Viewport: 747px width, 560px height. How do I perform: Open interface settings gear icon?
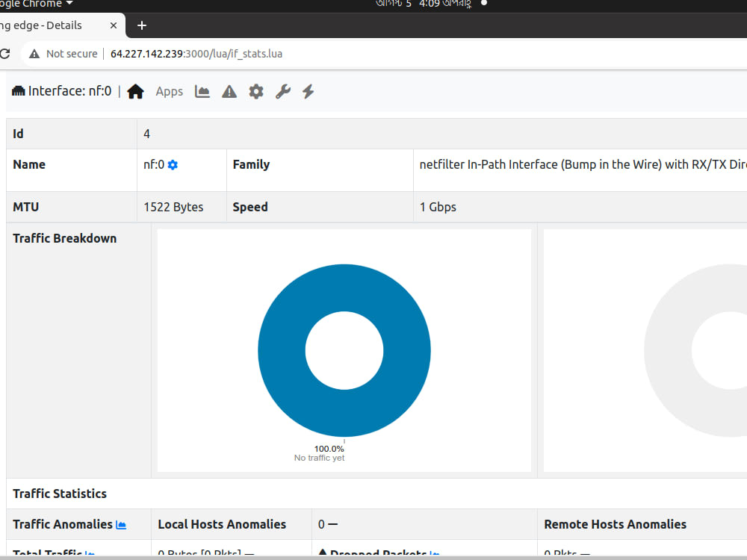point(256,91)
